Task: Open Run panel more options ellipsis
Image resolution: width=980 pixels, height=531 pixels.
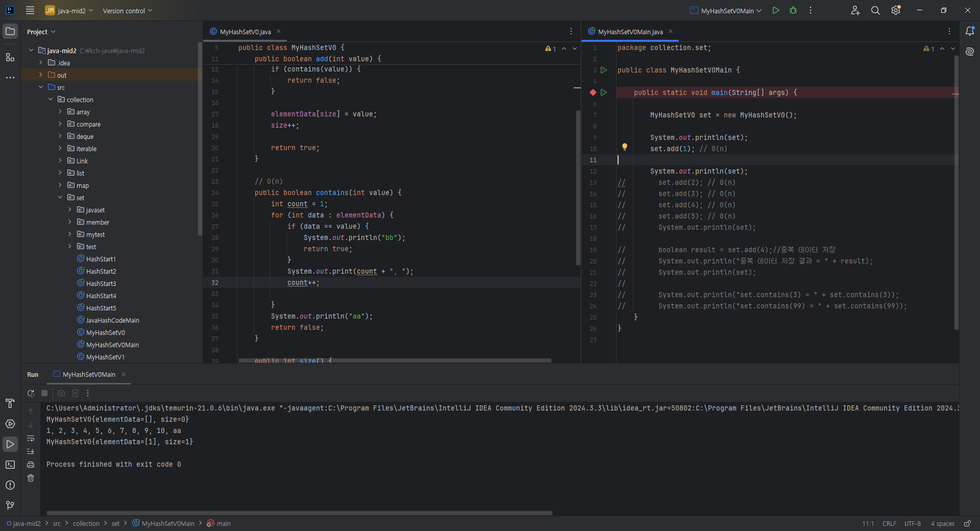Action: [x=88, y=393]
